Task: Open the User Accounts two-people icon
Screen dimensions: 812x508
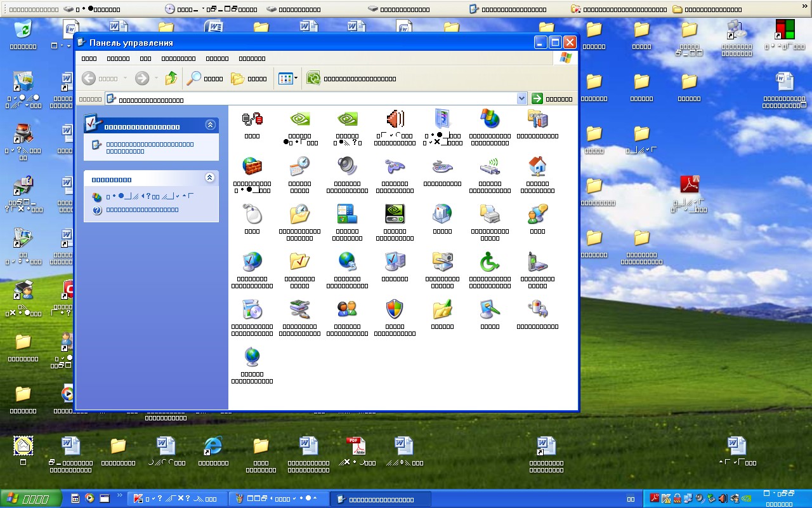Action: [347, 310]
